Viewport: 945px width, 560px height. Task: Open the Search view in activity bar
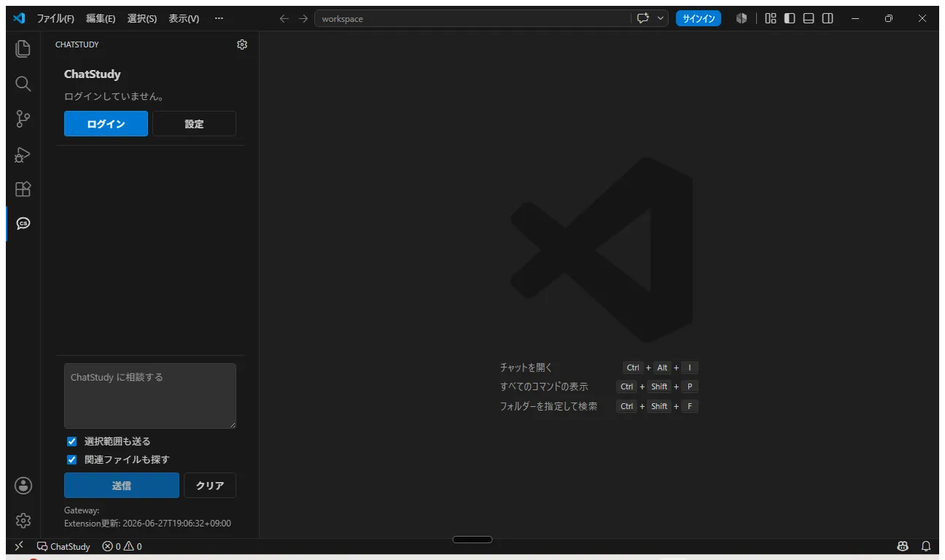click(23, 84)
